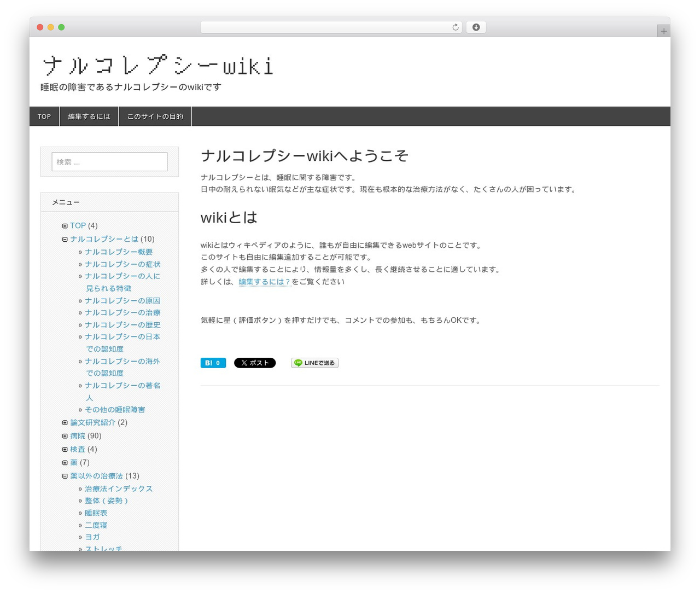The height and width of the screenshot is (593, 700).
Task: Collapse the ナルコレプシーとは tree node
Action: tap(65, 239)
